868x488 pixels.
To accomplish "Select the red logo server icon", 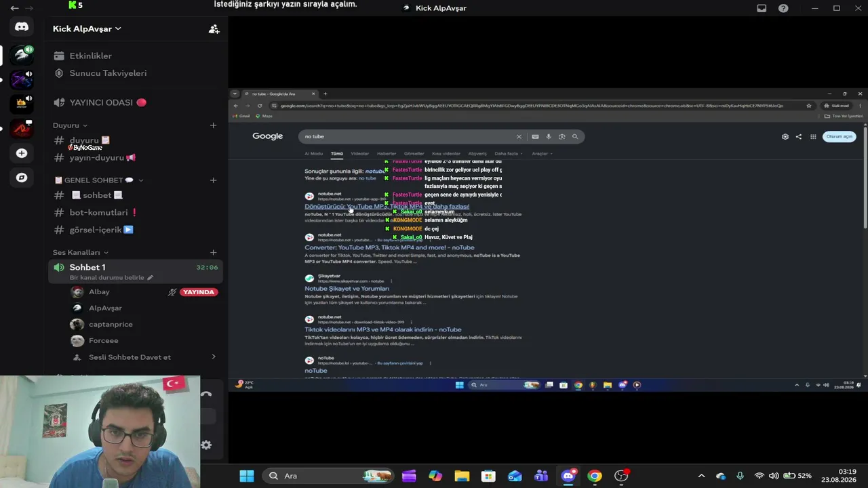I will [x=22, y=128].
